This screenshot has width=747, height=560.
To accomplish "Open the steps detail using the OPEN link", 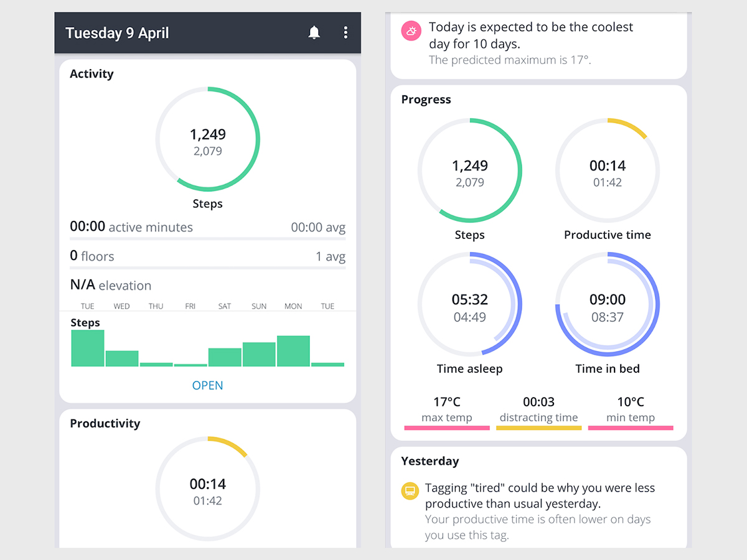I will coord(207,385).
